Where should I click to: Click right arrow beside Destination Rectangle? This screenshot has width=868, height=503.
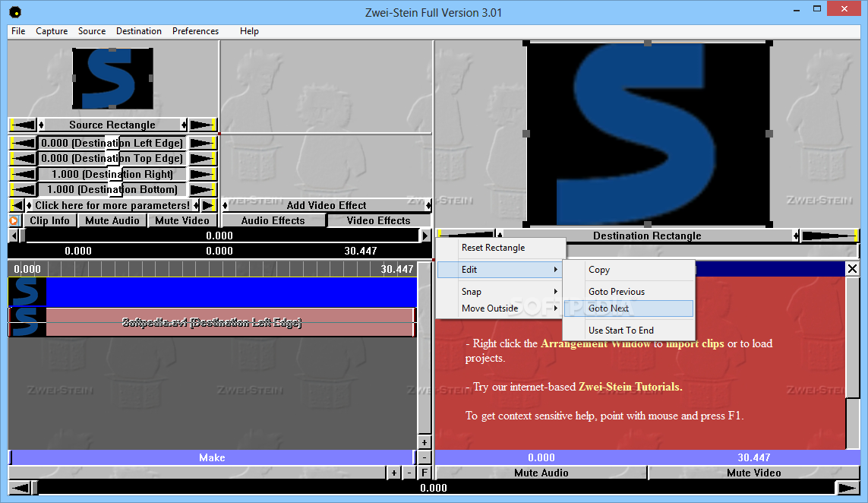click(830, 236)
